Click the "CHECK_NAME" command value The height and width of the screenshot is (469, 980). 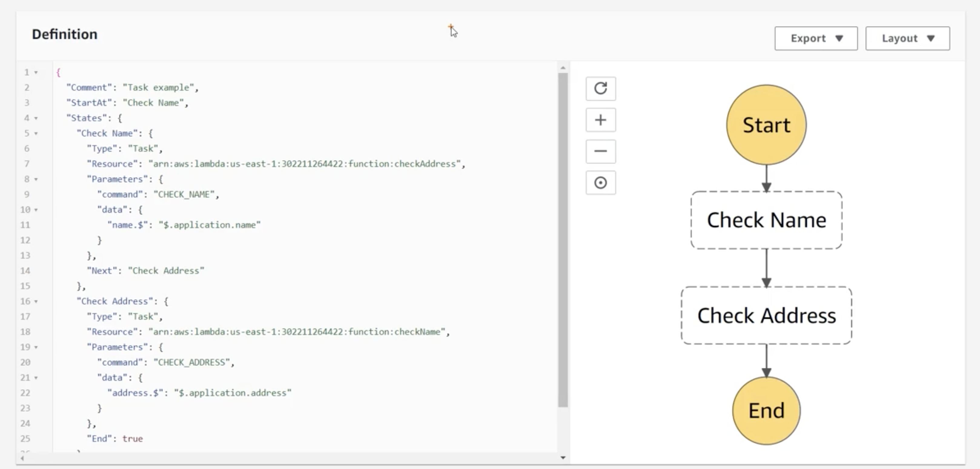184,195
